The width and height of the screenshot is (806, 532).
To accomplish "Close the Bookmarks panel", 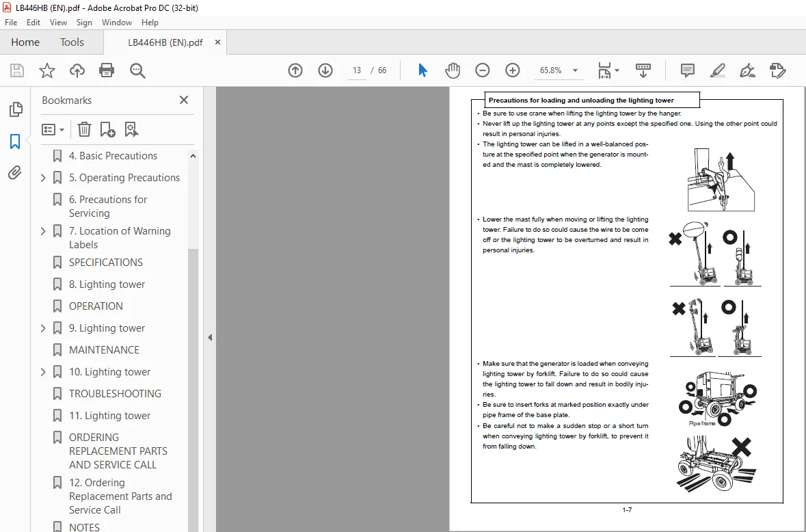I will pyautogui.click(x=183, y=100).
